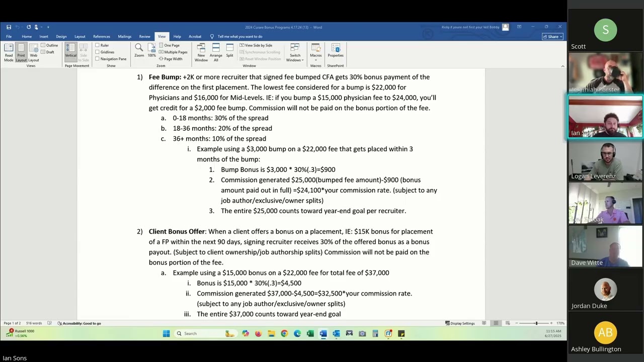Select Draft view
Image resolution: width=644 pixels, height=362 pixels.
coord(48,52)
